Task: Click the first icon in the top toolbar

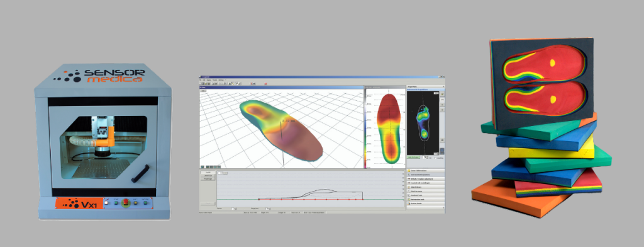Action: [x=200, y=84]
